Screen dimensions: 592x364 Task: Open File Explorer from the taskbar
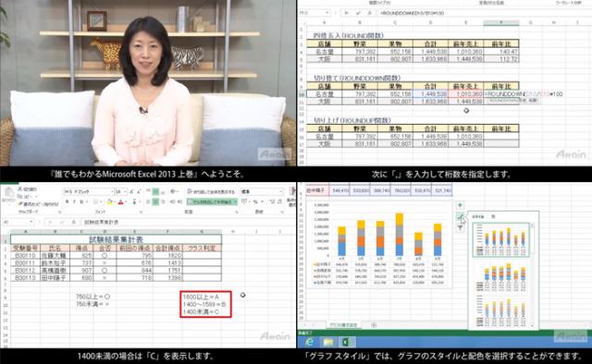[x=328, y=342]
